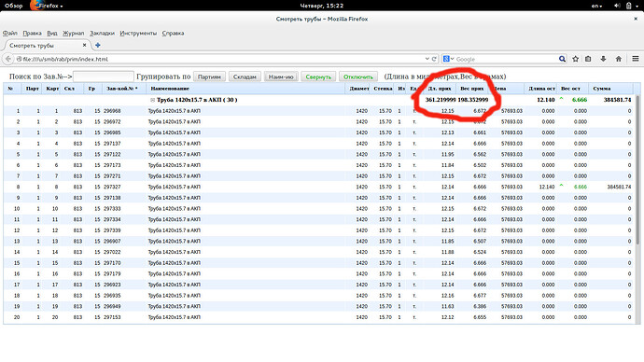Sort by the Карт column header
This screenshot has width=644, height=362.
(x=52, y=89)
